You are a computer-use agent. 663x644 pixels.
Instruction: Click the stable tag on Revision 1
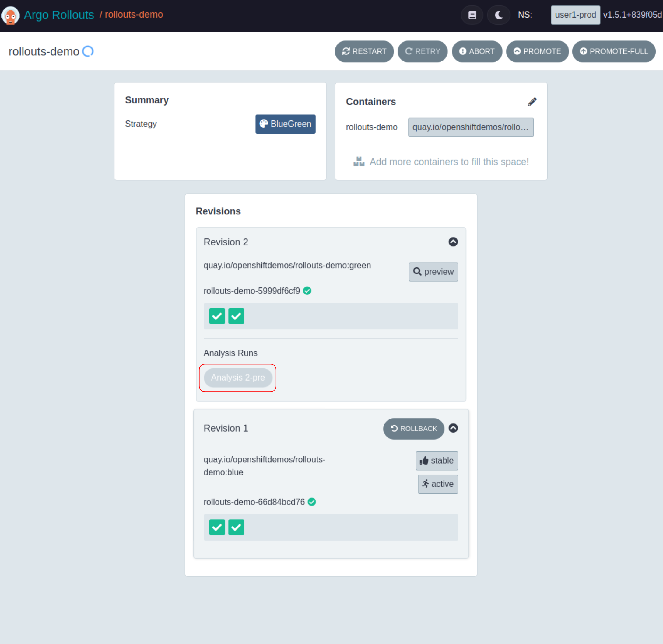tap(437, 460)
